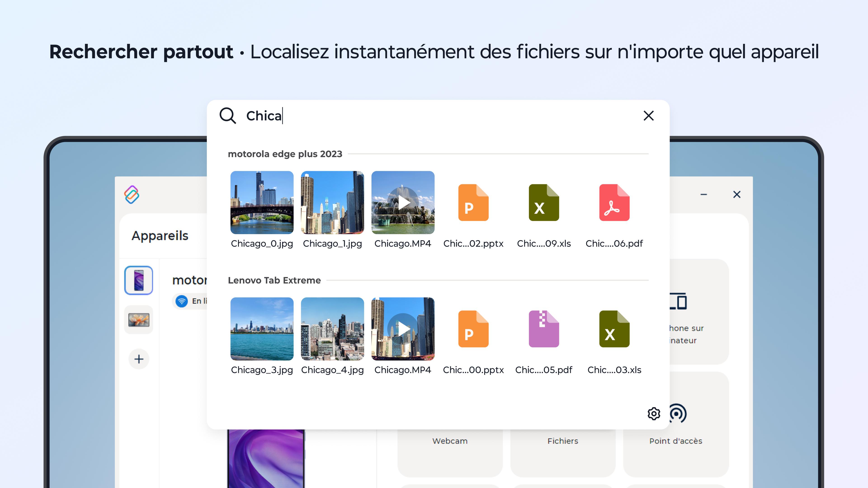Close the background app window
Image resolution: width=868 pixels, height=488 pixels.
737,194
